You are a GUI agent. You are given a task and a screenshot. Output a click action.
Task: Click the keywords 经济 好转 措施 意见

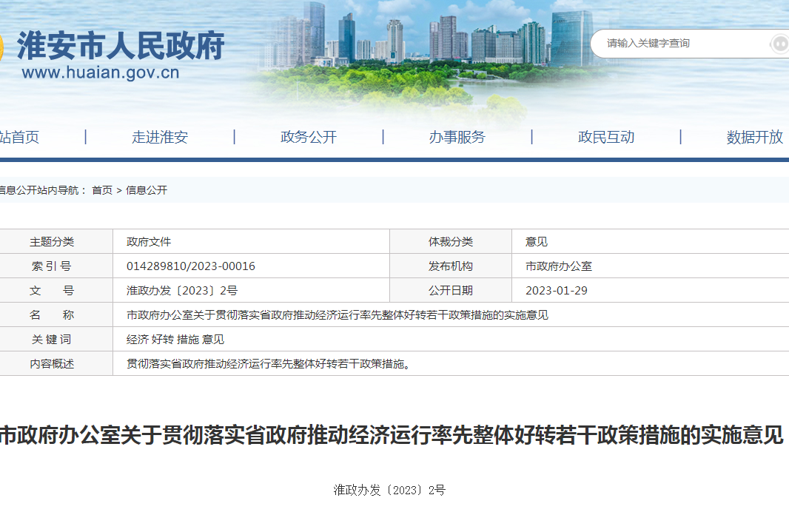tap(175, 340)
